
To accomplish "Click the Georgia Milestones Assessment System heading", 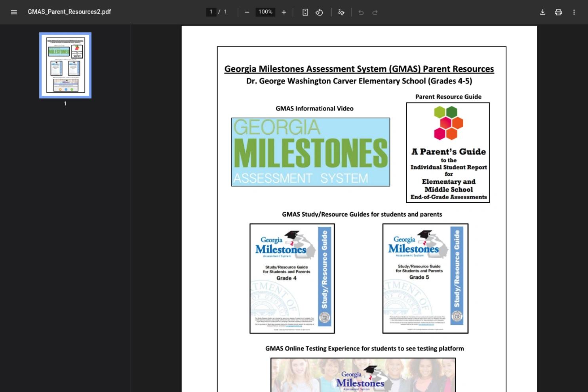I will (359, 69).
